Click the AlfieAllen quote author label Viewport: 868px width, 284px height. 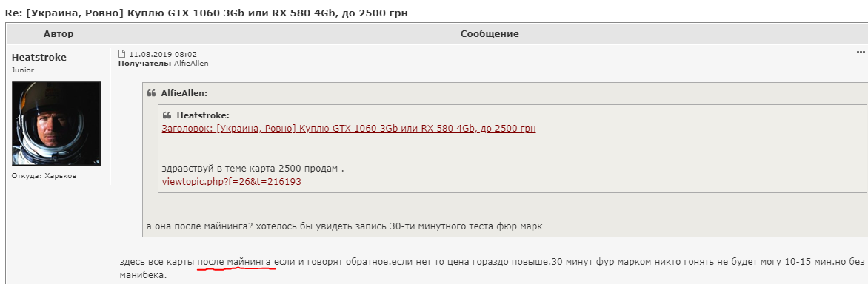[x=184, y=93]
